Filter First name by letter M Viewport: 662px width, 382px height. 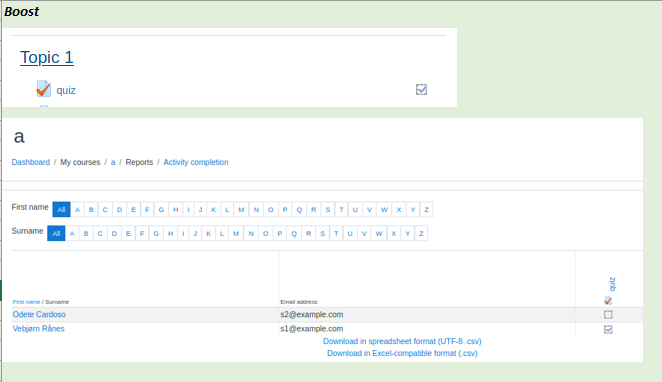pyautogui.click(x=241, y=209)
